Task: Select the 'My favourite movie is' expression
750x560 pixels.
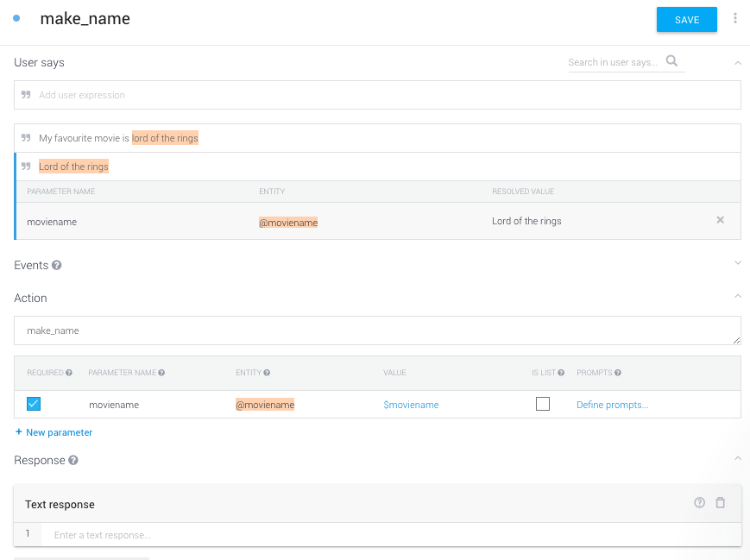Action: pos(84,138)
